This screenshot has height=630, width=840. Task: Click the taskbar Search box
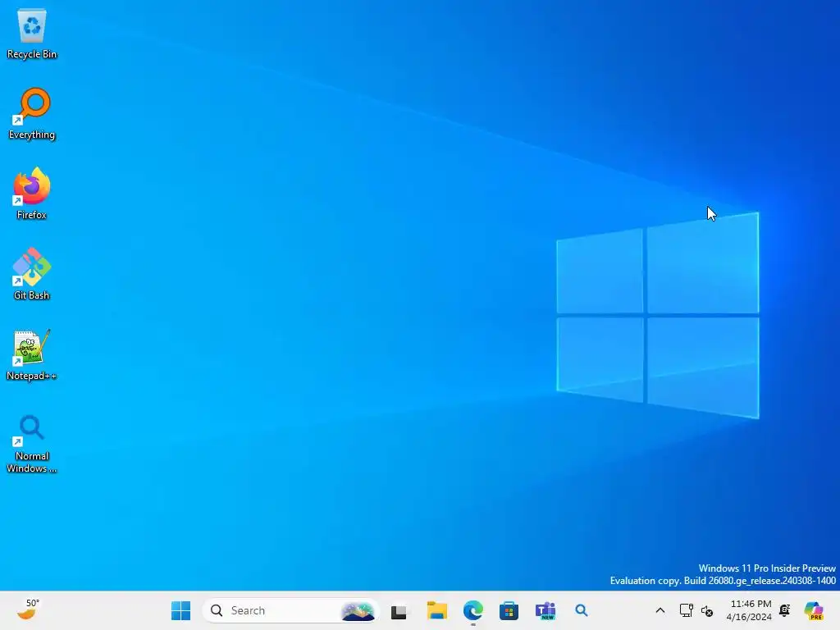pyautogui.click(x=290, y=610)
